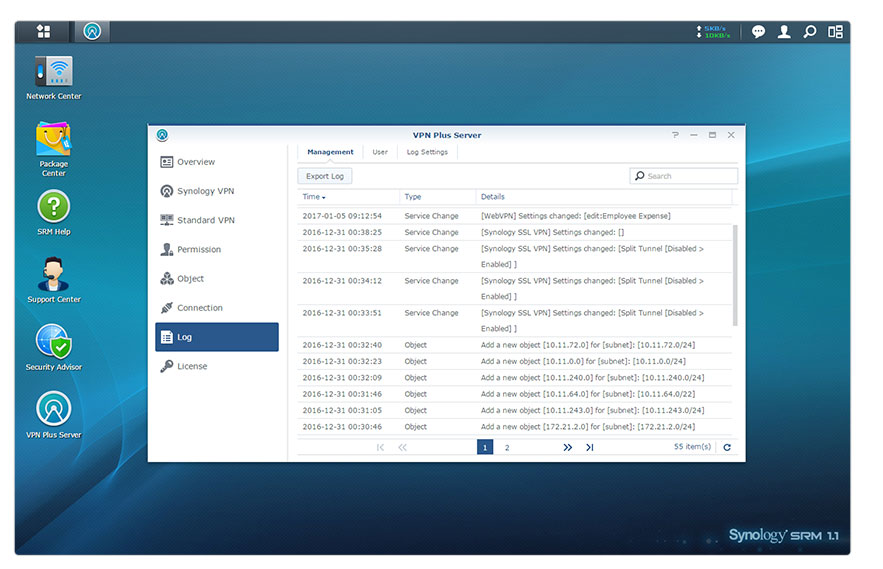Click taskbar search magnifier icon
The width and height of the screenshot is (883, 569).
[x=809, y=32]
